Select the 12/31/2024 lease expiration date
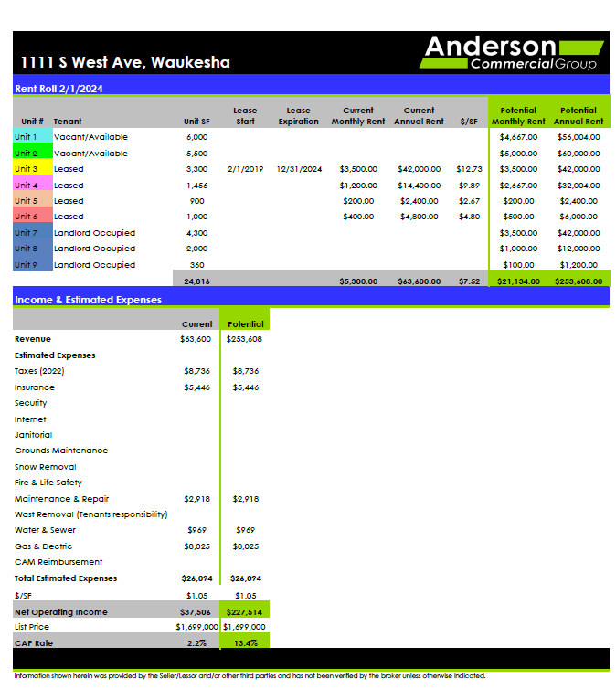 point(299,169)
